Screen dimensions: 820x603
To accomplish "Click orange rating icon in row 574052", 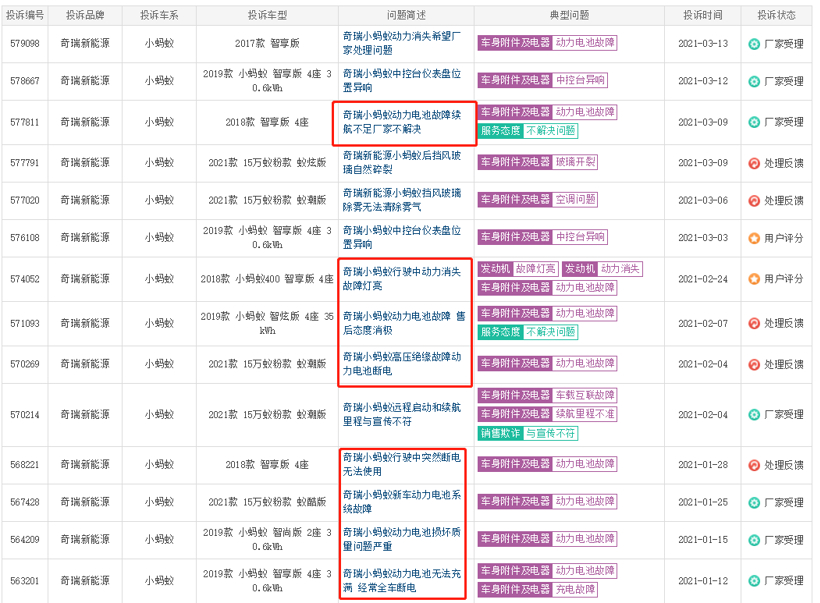I will pyautogui.click(x=754, y=279).
